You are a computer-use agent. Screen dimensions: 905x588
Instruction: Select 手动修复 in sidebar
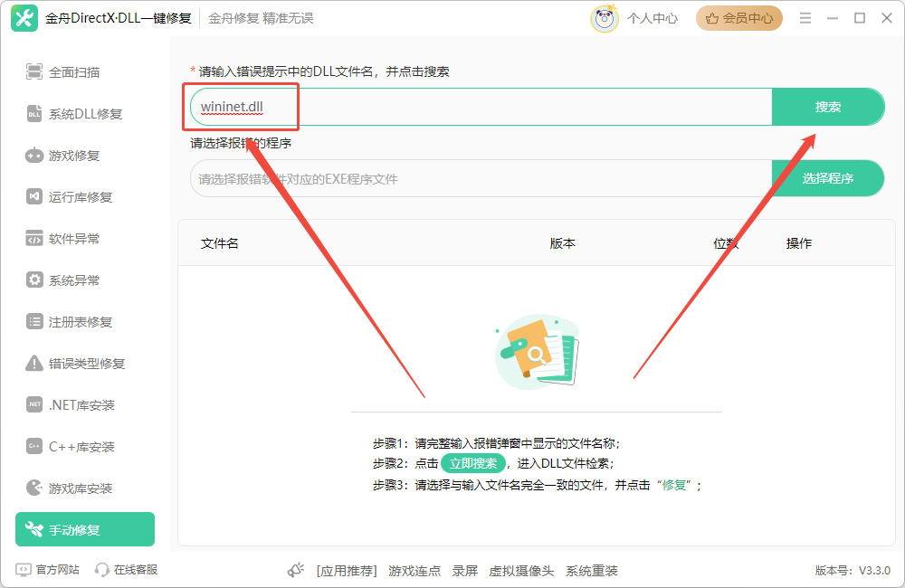point(85,529)
